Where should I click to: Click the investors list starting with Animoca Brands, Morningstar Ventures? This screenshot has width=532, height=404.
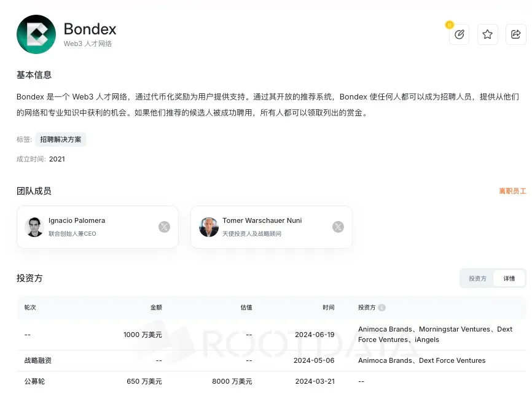pos(436,335)
